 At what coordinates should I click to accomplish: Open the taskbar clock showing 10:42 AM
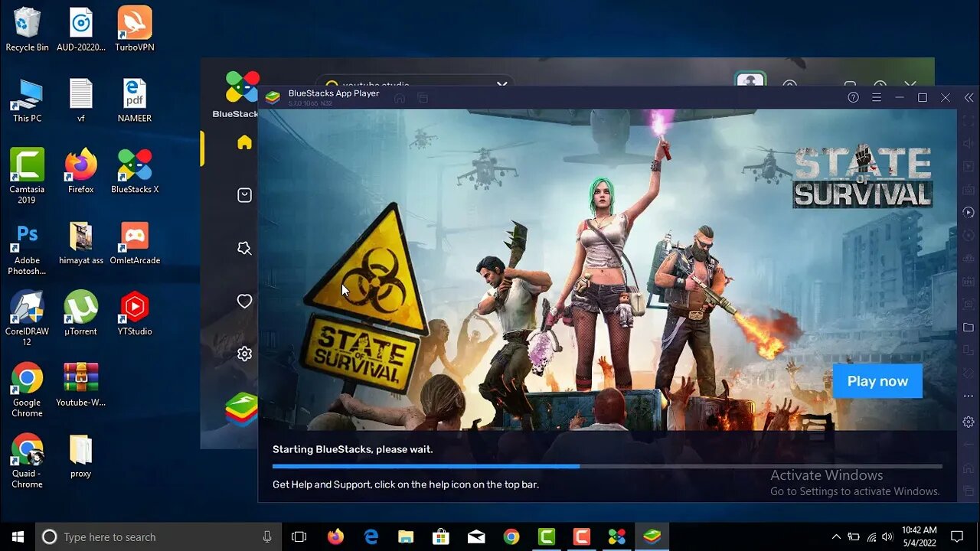tap(919, 537)
